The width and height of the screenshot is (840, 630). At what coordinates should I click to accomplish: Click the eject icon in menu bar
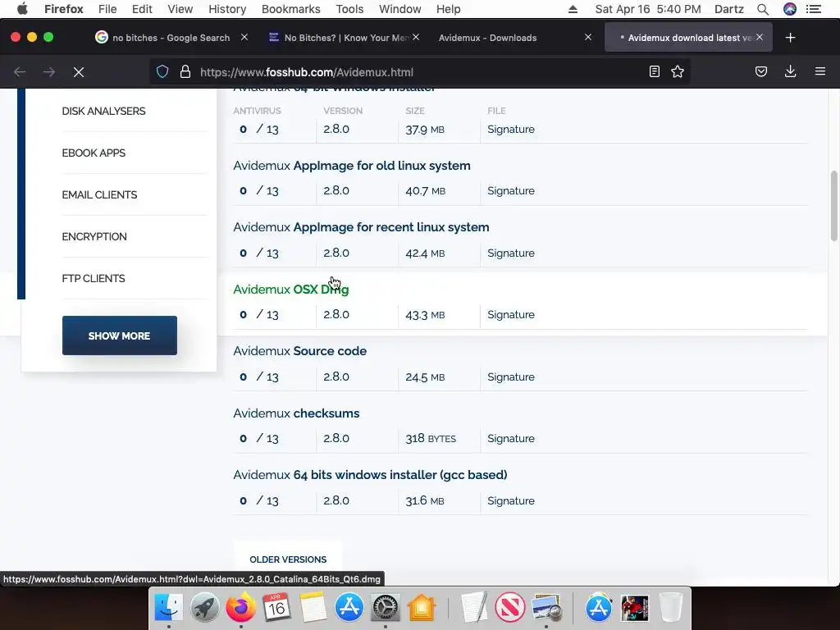(573, 9)
